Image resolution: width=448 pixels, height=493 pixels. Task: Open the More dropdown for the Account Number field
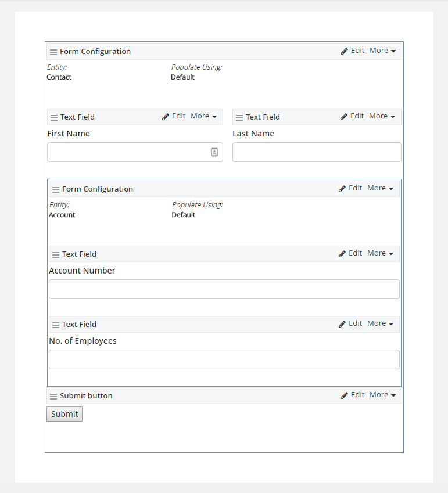point(381,253)
